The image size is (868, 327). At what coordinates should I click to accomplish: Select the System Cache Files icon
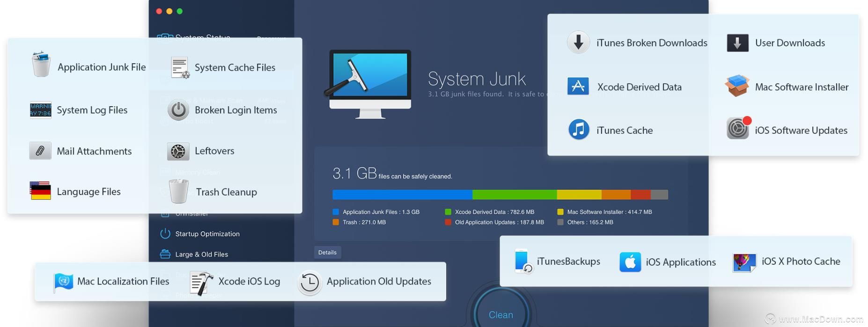click(180, 67)
